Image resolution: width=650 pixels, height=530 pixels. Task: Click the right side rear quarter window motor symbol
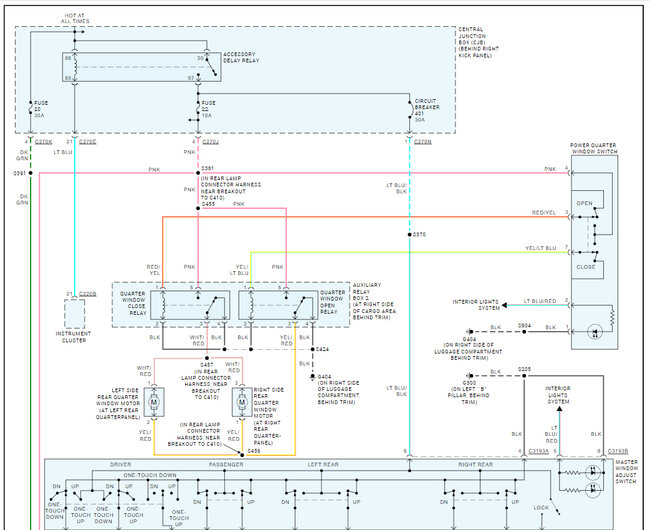[242, 402]
